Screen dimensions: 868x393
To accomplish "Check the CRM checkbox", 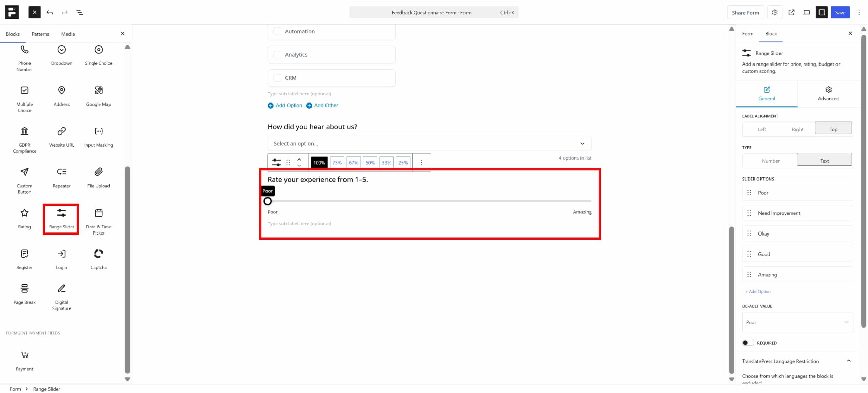I will (277, 78).
